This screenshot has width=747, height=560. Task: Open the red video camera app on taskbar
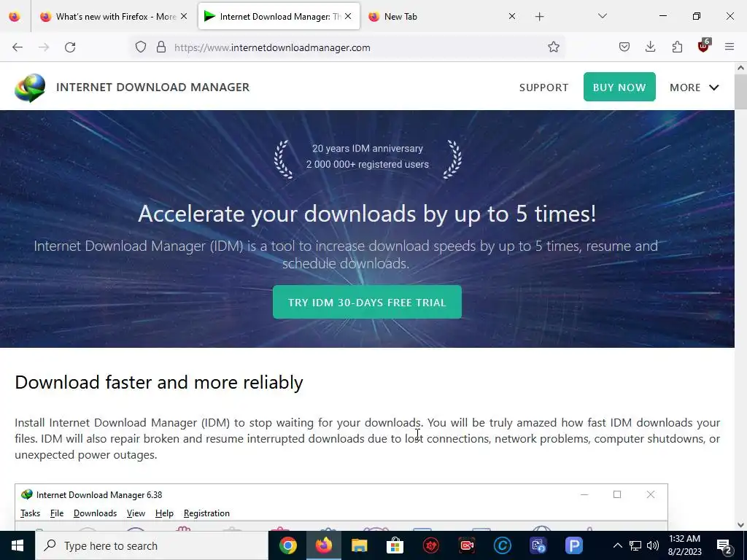[x=466, y=545]
